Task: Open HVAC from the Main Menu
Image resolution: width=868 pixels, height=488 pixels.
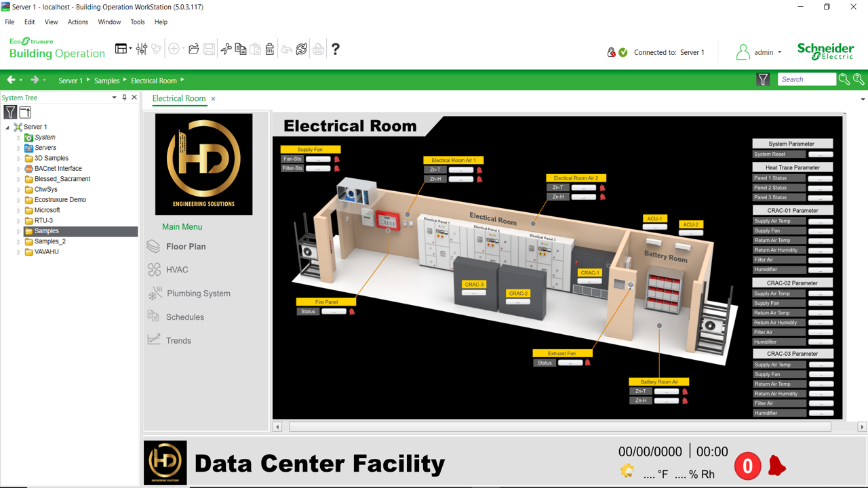Action: coord(177,270)
